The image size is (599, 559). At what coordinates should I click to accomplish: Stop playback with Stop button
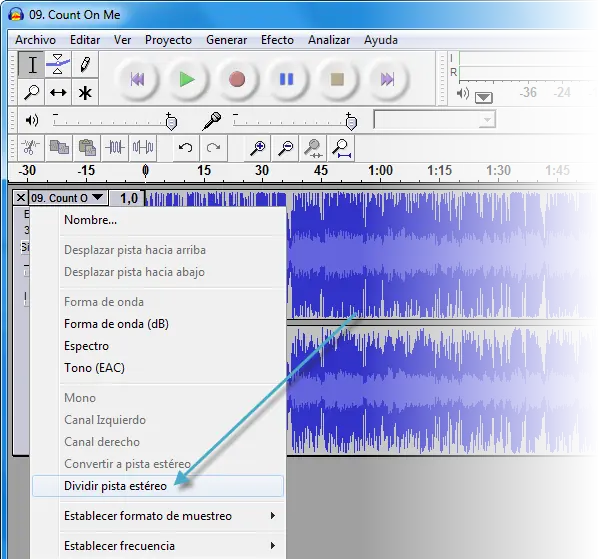(337, 79)
